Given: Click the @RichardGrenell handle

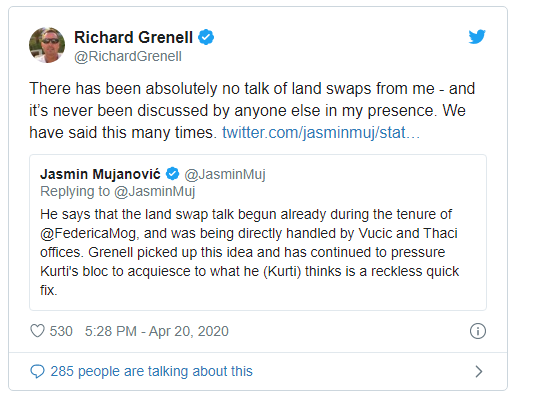Looking at the screenshot, I should (x=128, y=56).
